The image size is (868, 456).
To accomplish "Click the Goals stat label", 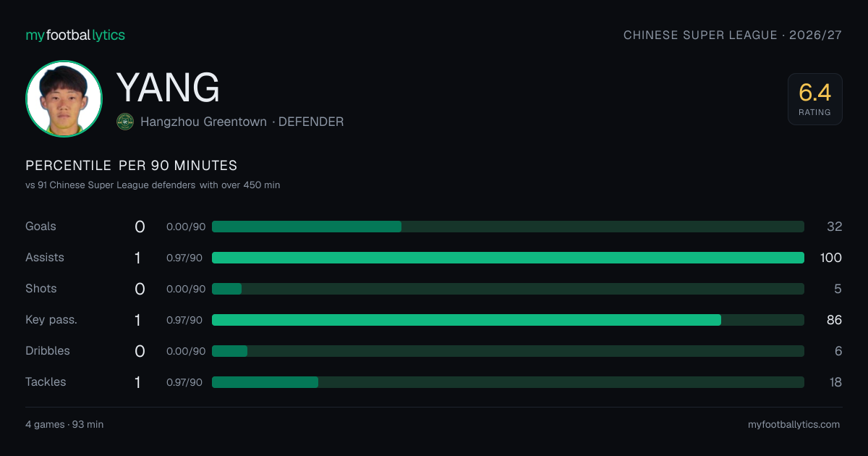I will (x=41, y=227).
